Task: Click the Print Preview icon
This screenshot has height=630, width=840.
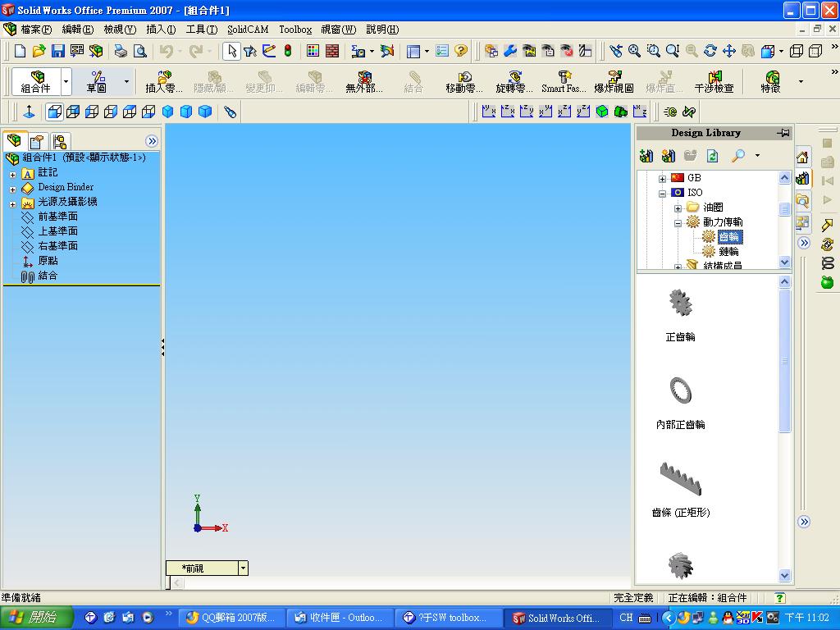Action: [x=139, y=51]
